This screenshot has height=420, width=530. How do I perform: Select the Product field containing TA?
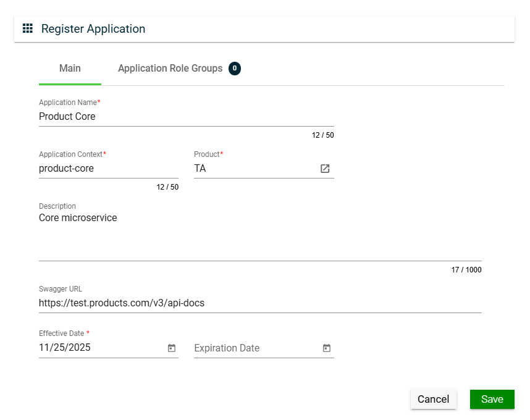point(253,169)
